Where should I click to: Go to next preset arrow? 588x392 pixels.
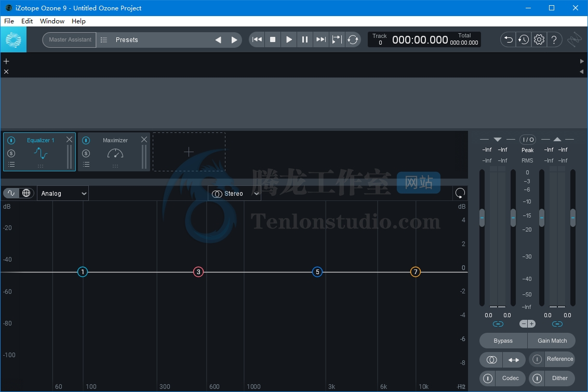234,40
